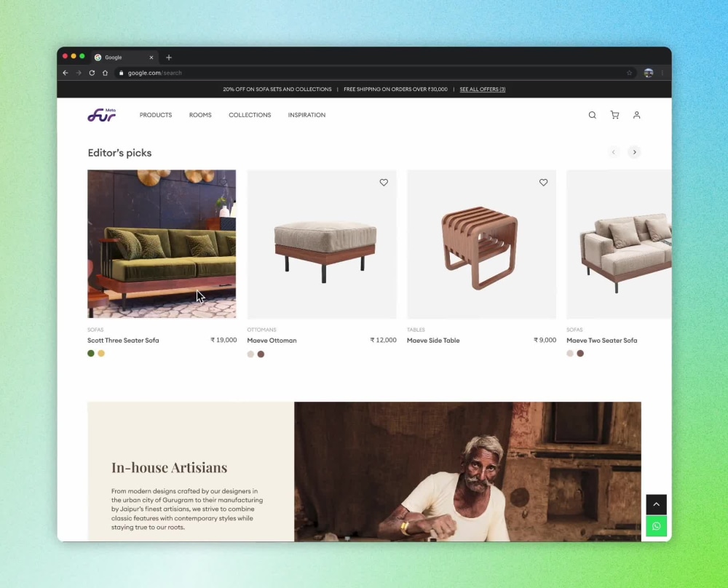The image size is (728, 588).
Task: Click the browser refresh icon
Action: (x=90, y=73)
